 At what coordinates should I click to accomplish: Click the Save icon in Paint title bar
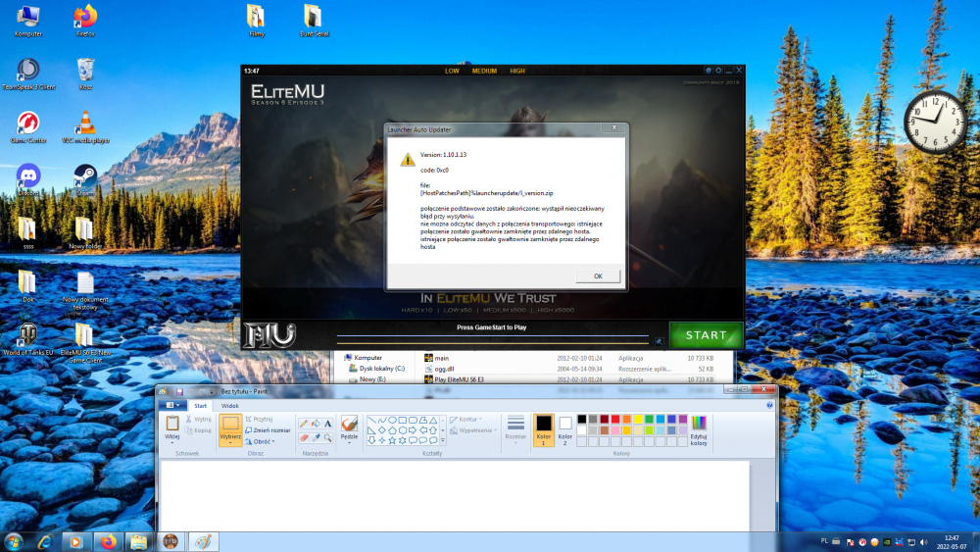179,391
